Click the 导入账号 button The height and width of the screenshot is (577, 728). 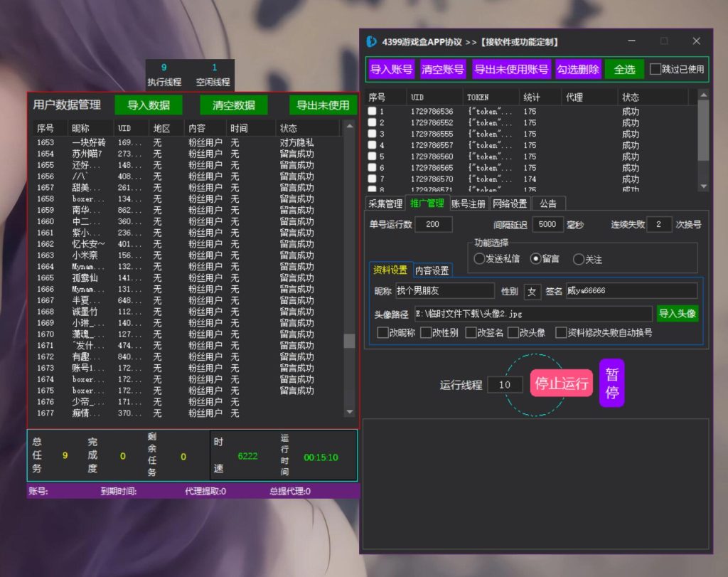coord(391,70)
